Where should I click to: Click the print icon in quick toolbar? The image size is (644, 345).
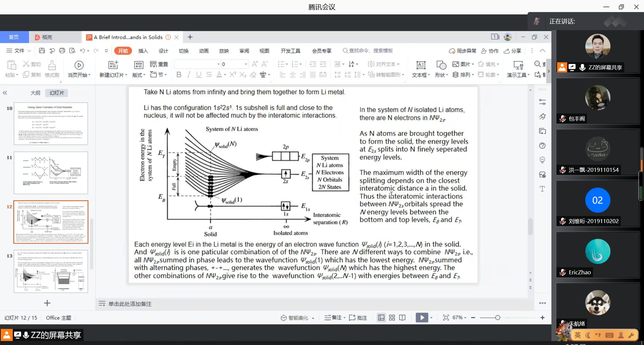pyautogui.click(x=62, y=51)
